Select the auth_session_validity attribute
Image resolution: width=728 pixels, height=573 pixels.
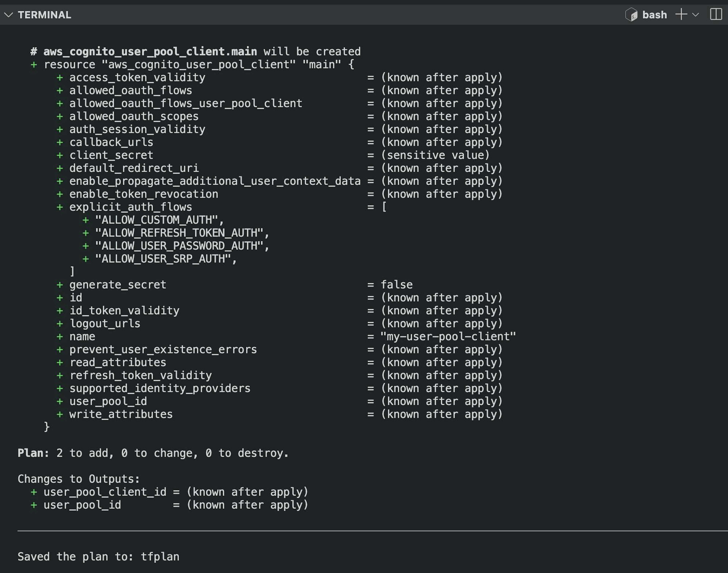(137, 129)
